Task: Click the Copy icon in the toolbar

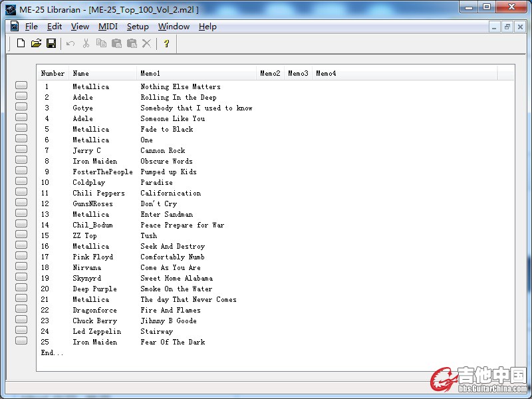Action: 101,43
